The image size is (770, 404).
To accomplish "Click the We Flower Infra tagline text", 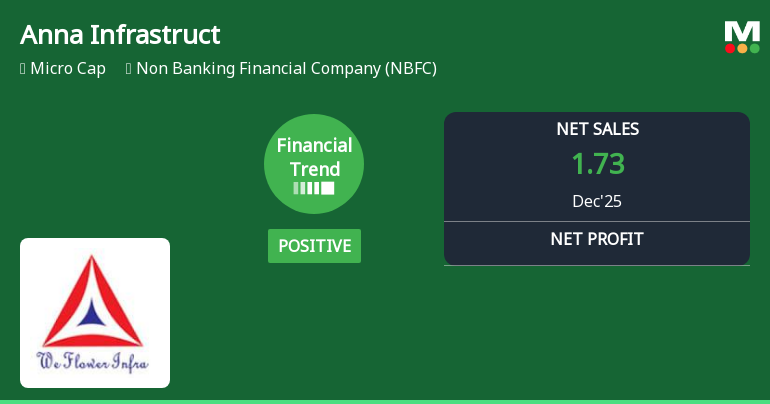I will [93, 362].
